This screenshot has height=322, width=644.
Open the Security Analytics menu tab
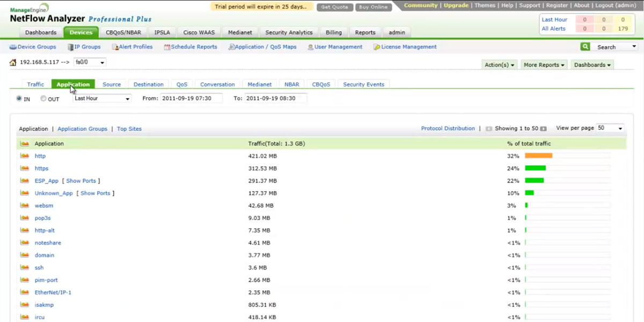click(x=289, y=32)
